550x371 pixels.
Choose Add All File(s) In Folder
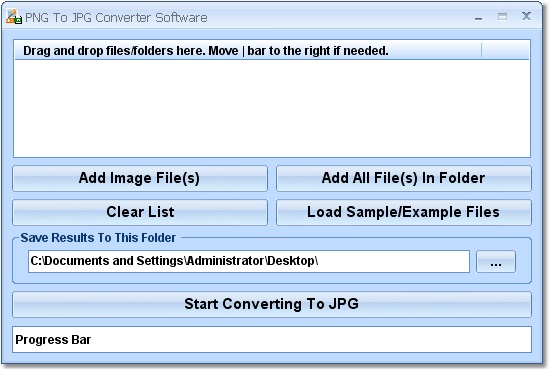pos(404,178)
